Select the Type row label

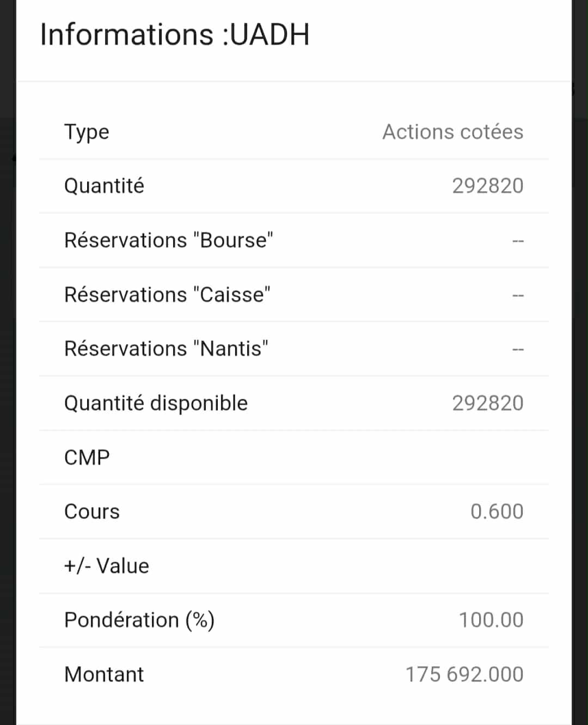coord(87,132)
